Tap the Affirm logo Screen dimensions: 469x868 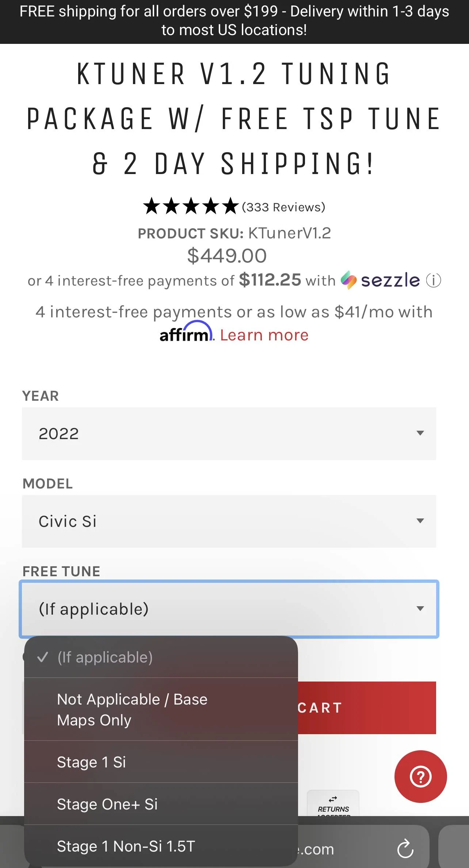click(186, 332)
